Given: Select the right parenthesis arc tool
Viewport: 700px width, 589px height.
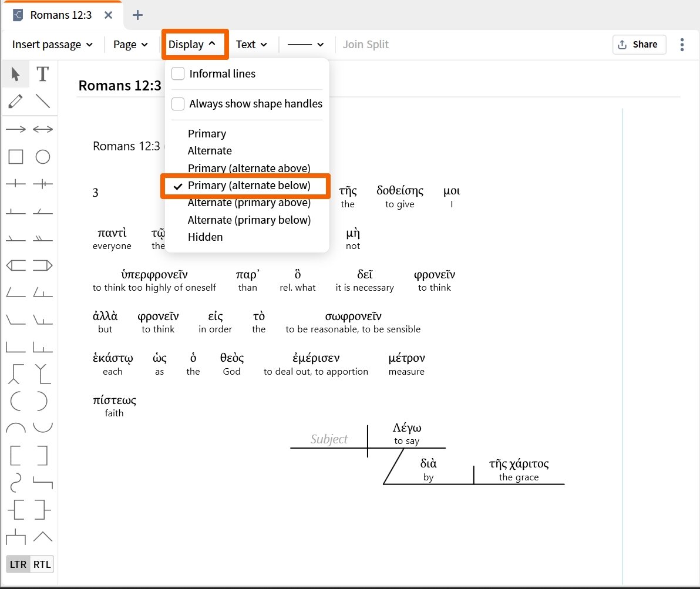Looking at the screenshot, I should click(x=41, y=401).
